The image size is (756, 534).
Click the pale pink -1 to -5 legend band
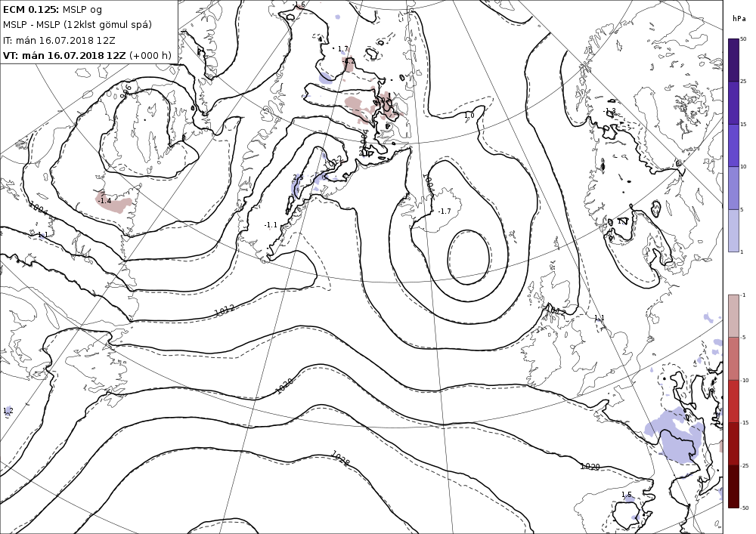(733, 316)
